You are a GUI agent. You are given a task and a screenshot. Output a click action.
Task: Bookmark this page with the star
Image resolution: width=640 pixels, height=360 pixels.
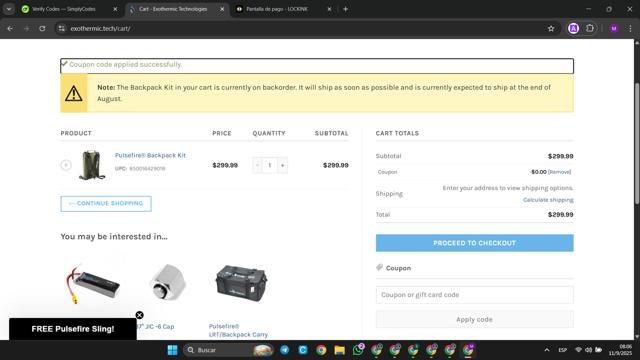pyautogui.click(x=551, y=29)
